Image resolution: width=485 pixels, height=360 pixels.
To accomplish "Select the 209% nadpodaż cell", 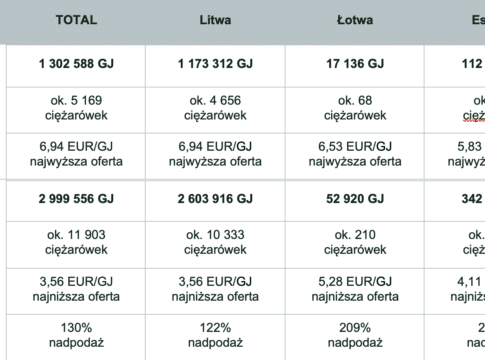I will click(355, 337).
